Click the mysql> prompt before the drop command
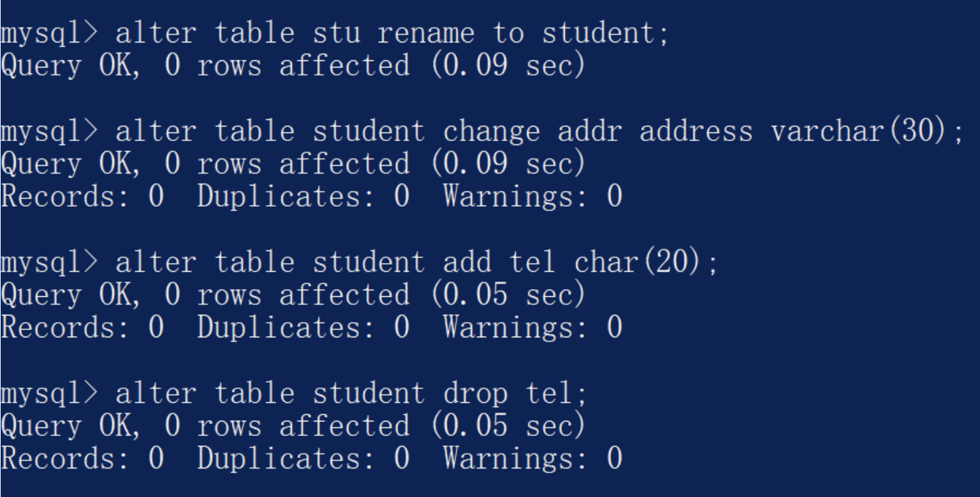Screen dimensions: 980x497 [50, 394]
